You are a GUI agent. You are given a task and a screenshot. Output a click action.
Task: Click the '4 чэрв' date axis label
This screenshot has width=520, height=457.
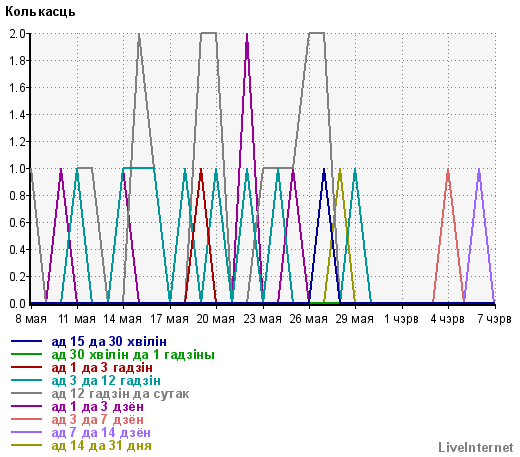pos(447,319)
